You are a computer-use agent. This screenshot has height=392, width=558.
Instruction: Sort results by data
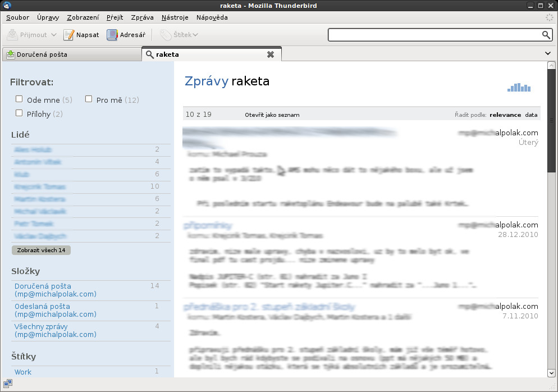(531, 115)
